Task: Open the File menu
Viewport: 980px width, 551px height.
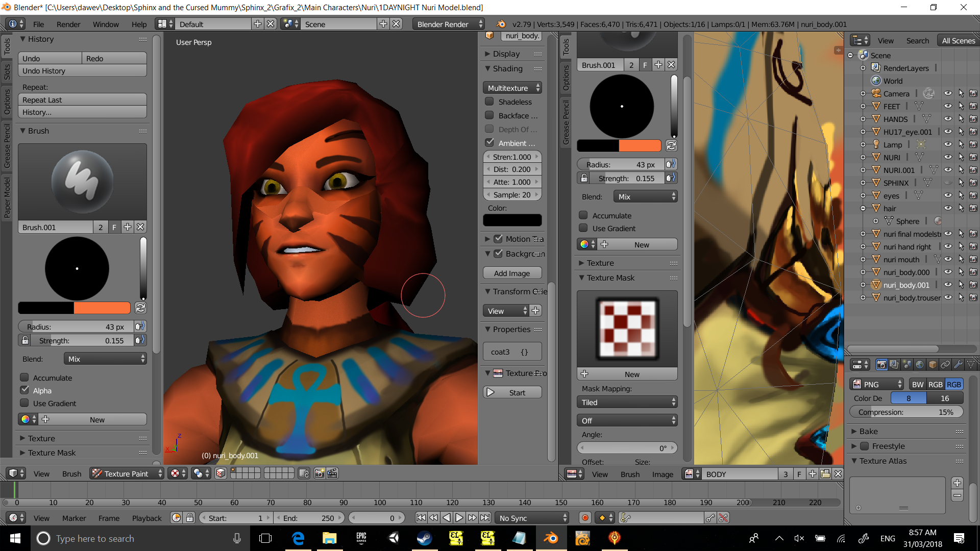Action: click(39, 24)
